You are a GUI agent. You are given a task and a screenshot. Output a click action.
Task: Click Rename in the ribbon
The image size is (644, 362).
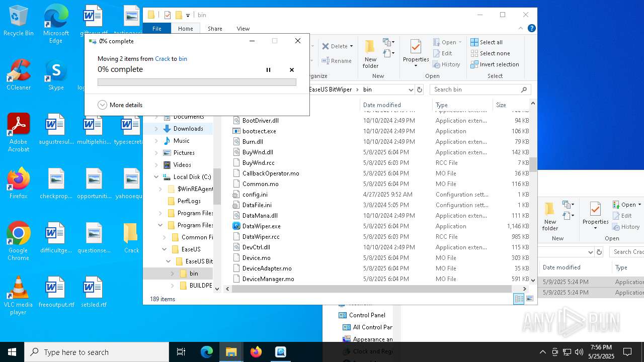(x=337, y=61)
